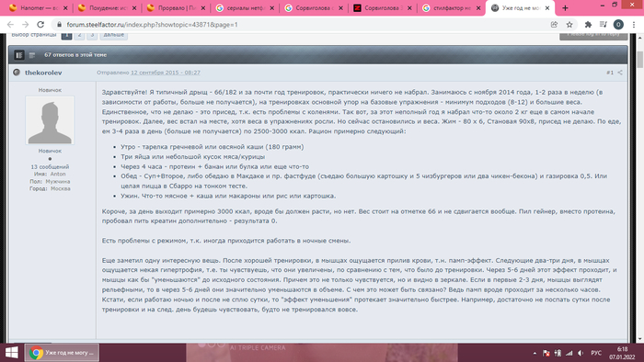644x362 pixels.
Task: Open thekorolev's profile link
Action: click(x=43, y=73)
